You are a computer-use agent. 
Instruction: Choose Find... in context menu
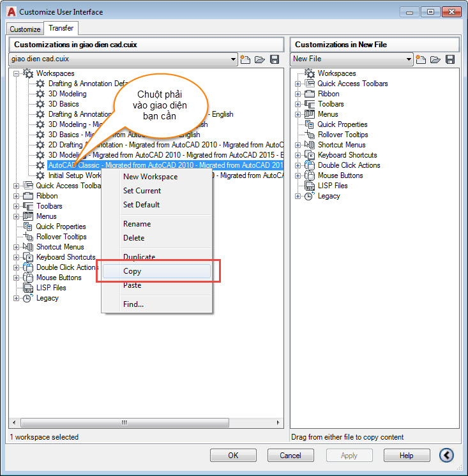pos(156,304)
